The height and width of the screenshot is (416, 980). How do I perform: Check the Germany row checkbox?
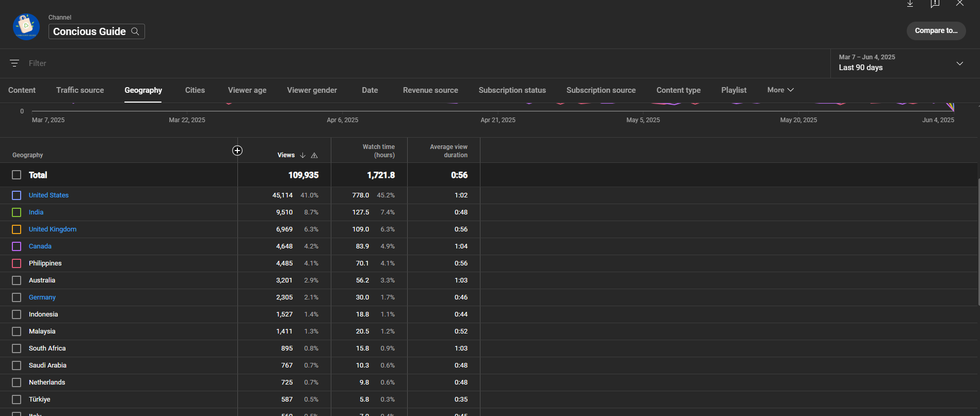click(x=17, y=297)
